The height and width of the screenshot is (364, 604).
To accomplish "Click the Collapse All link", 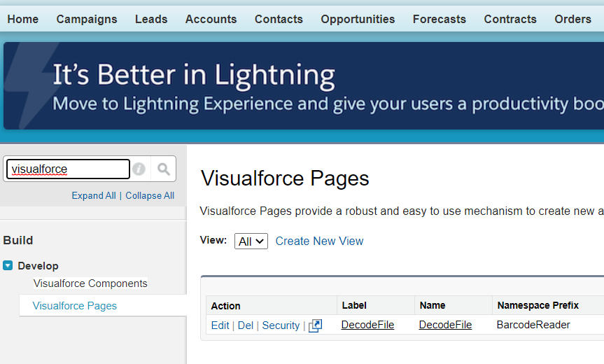I will [150, 195].
